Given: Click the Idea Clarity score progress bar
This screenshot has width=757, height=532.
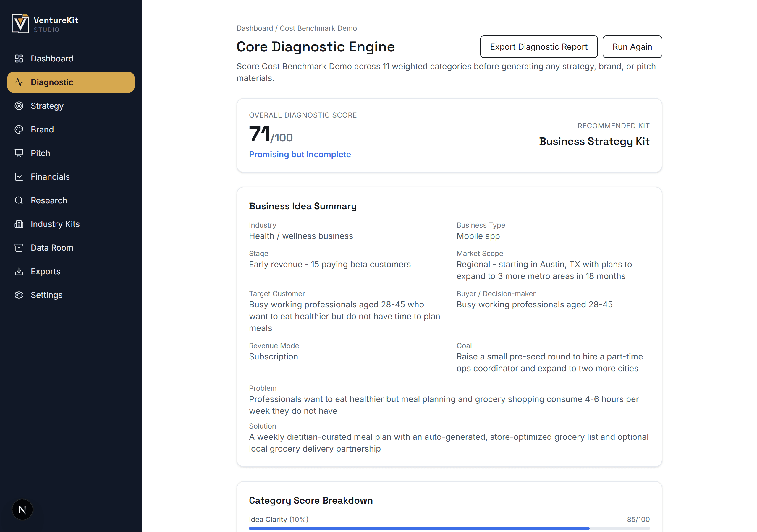Looking at the screenshot, I should click(x=449, y=528).
